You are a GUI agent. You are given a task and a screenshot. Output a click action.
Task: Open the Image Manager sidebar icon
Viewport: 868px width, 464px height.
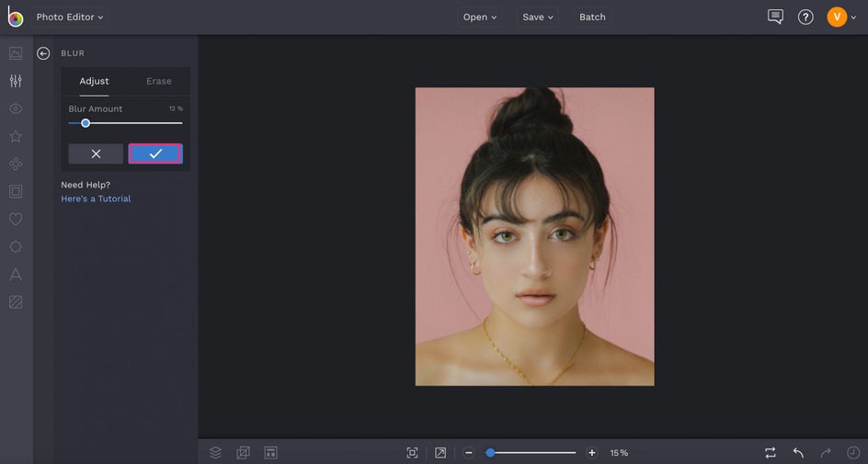(16, 53)
